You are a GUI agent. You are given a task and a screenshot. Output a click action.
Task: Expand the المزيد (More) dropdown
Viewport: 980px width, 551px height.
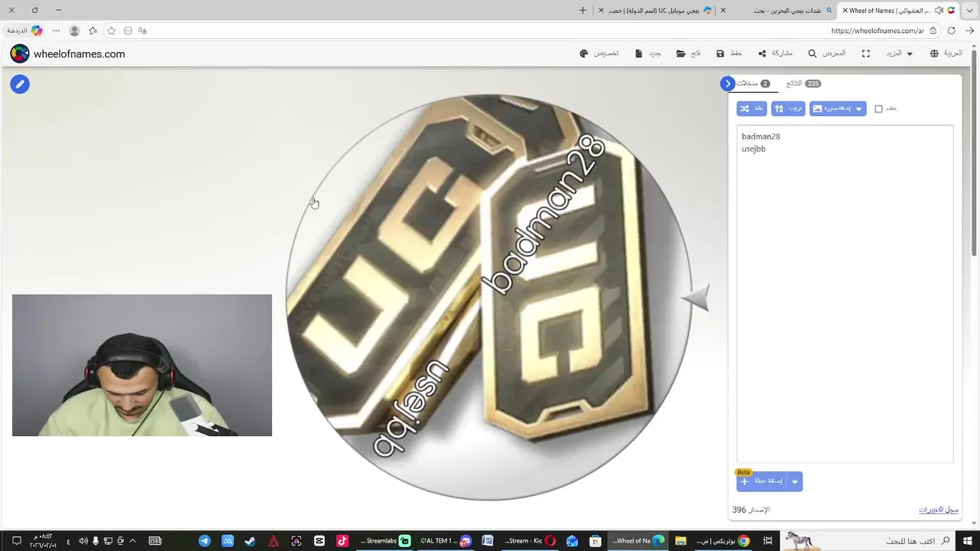coord(900,54)
